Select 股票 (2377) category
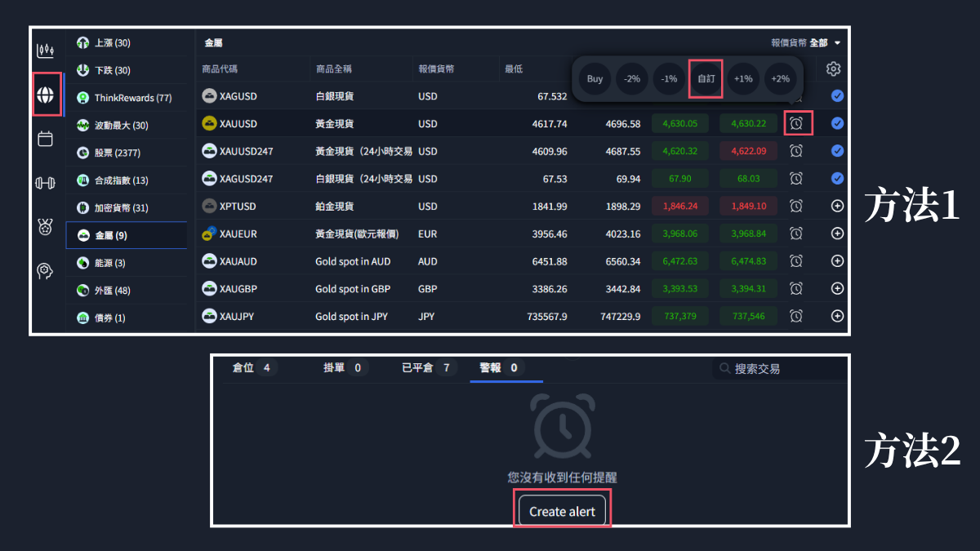 click(127, 153)
